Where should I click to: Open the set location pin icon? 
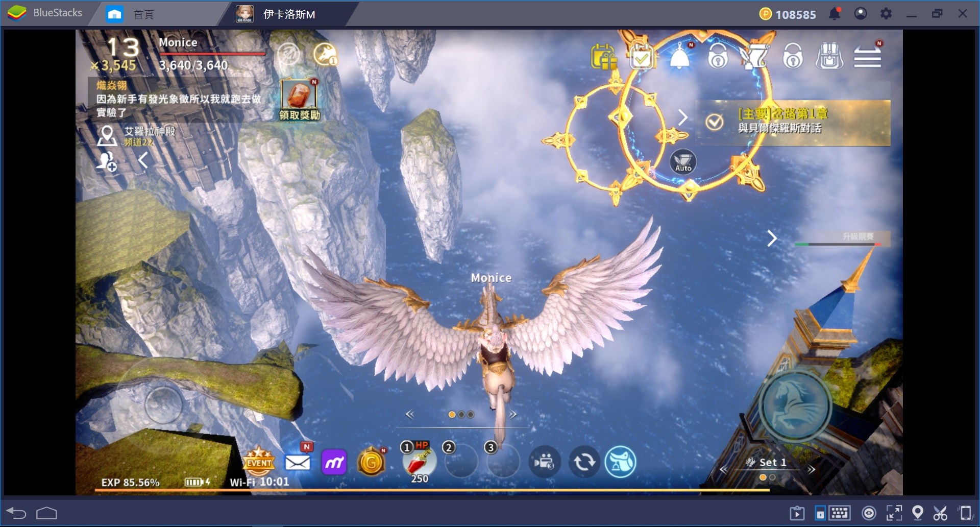click(918, 513)
